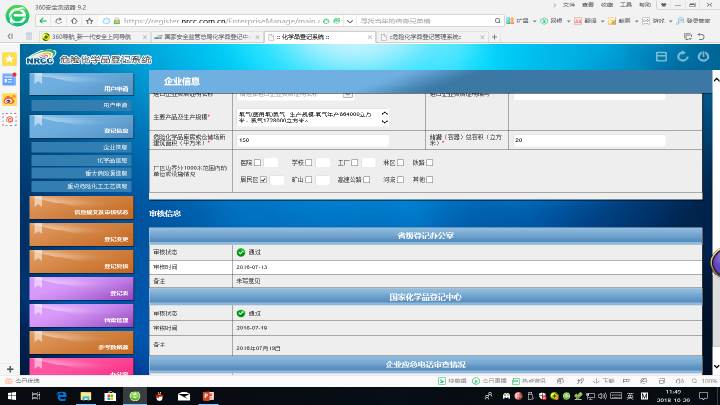The height and width of the screenshot is (405, 720).
Task: Click the power/logout icon in header
Action: (703, 57)
